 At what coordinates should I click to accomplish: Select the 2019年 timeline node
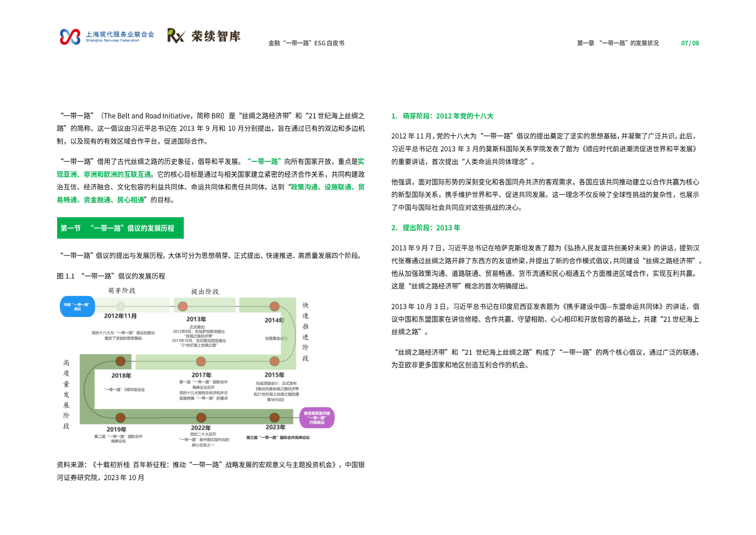[120, 418]
